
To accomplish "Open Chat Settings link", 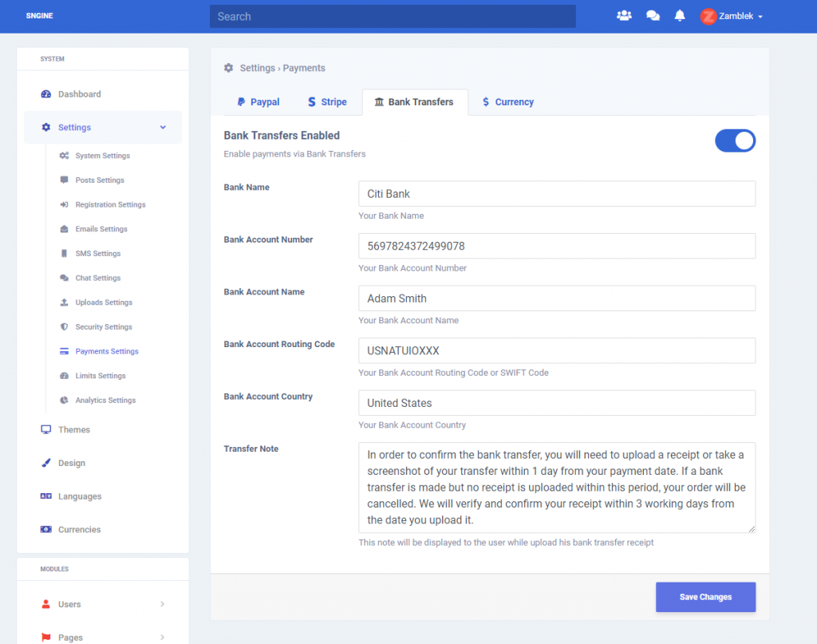I will pyautogui.click(x=98, y=278).
